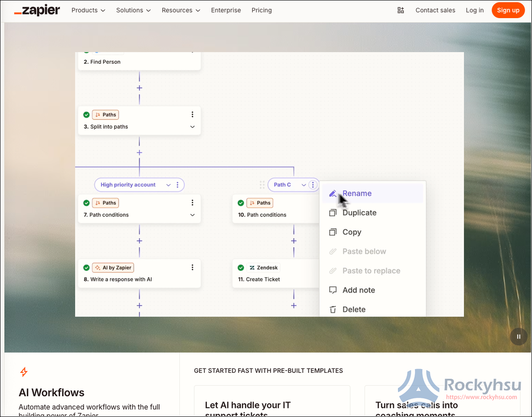
Task: Expand the Solutions navigation menu
Action: tap(134, 10)
